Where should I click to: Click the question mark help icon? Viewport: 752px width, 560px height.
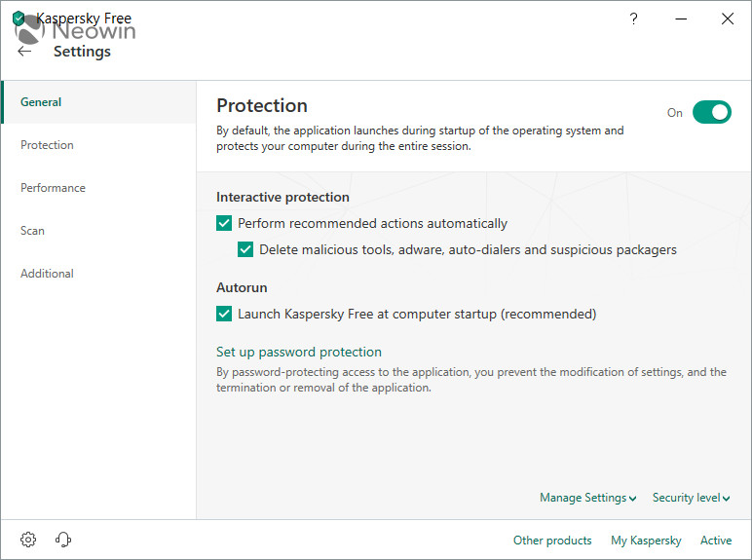tap(633, 19)
